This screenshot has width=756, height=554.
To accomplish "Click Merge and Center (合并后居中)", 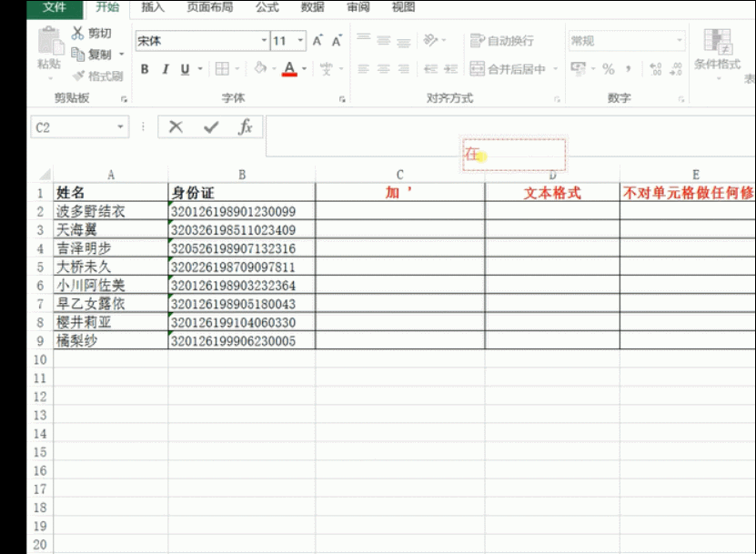I will 508,69.
